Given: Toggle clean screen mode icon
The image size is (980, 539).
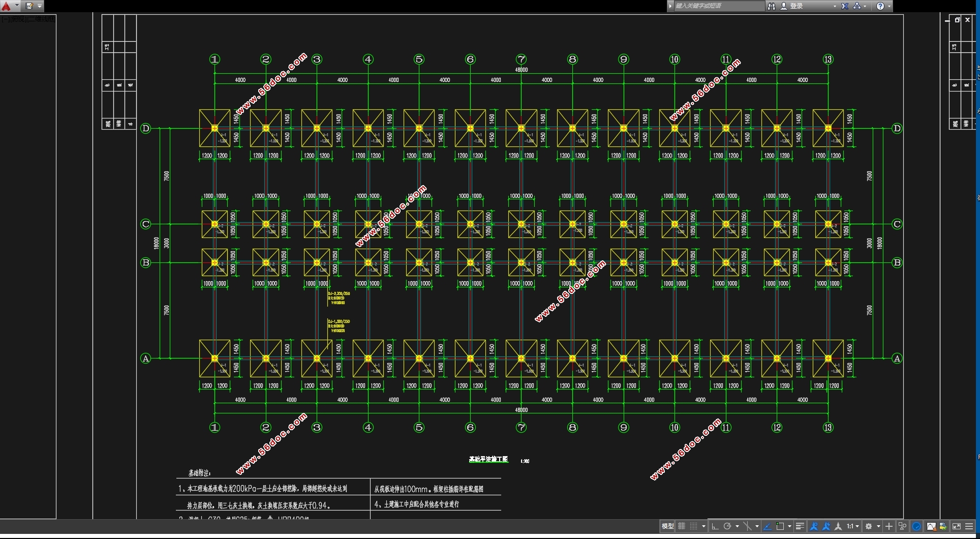Looking at the screenshot, I should pyautogui.click(x=957, y=526).
